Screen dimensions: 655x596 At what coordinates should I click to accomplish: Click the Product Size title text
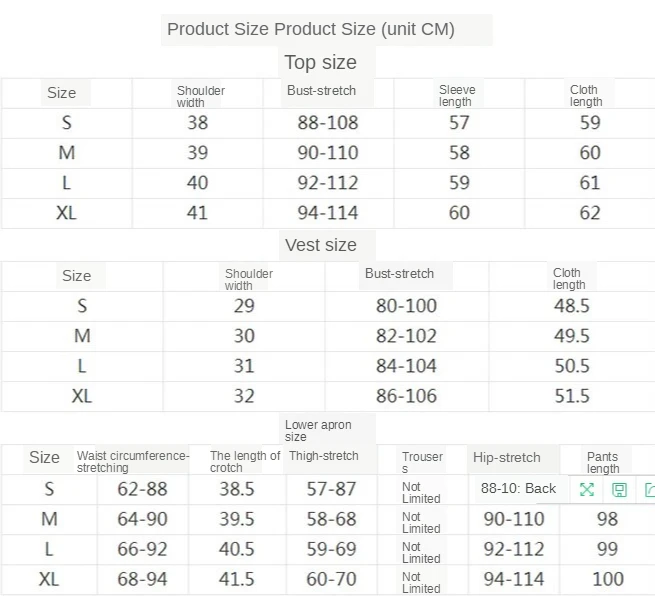tap(311, 29)
